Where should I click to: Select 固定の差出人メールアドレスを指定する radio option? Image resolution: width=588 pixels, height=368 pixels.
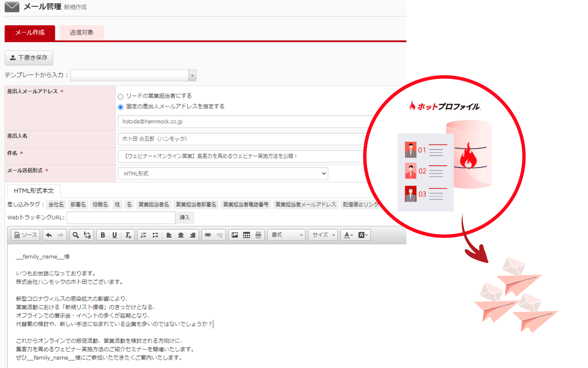point(121,107)
